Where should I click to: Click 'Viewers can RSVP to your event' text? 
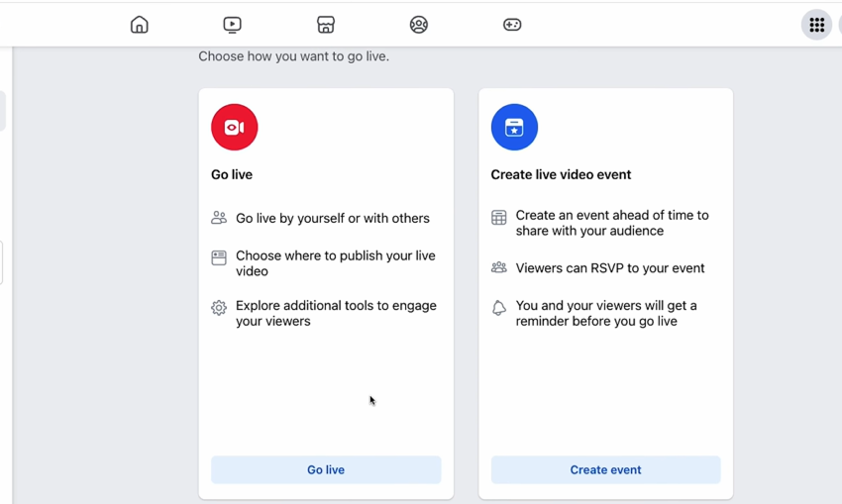pyautogui.click(x=610, y=267)
